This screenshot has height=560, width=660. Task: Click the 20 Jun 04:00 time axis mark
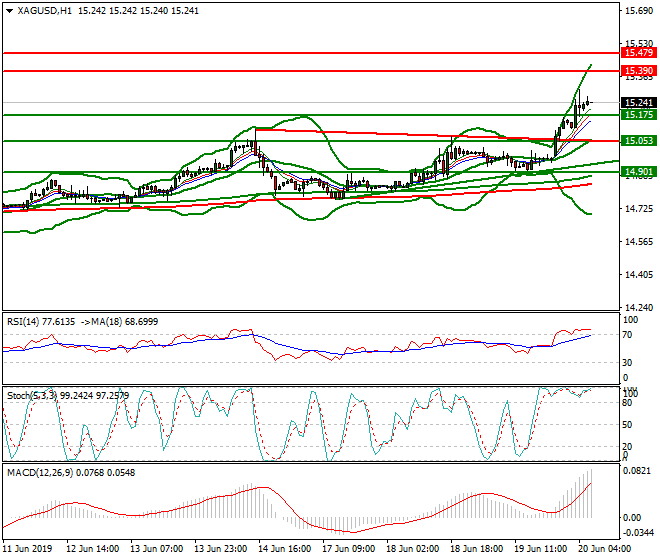click(x=604, y=549)
